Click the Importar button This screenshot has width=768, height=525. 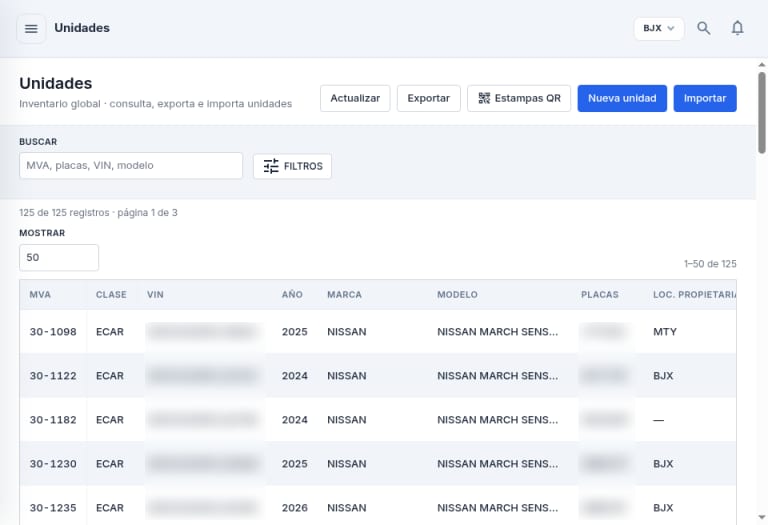click(x=705, y=98)
